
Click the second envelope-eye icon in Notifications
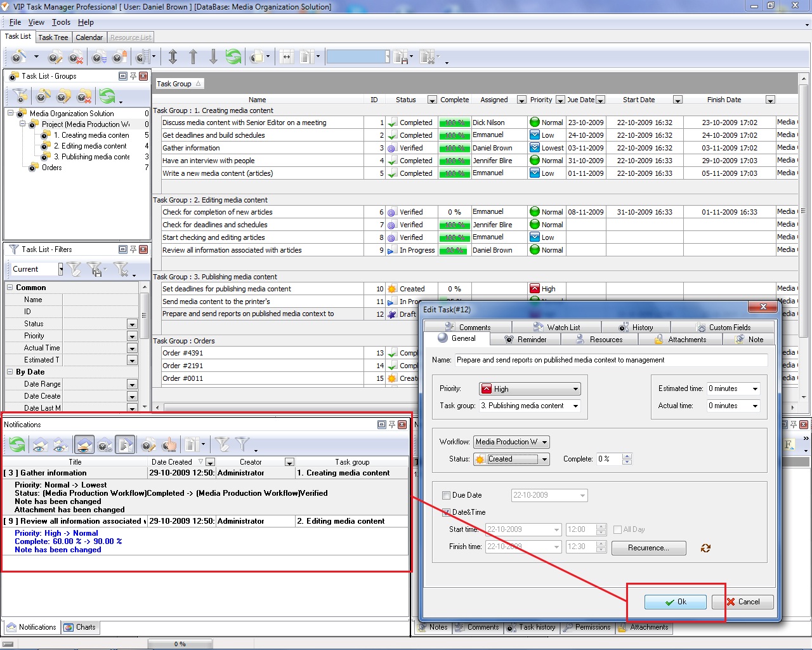point(61,444)
